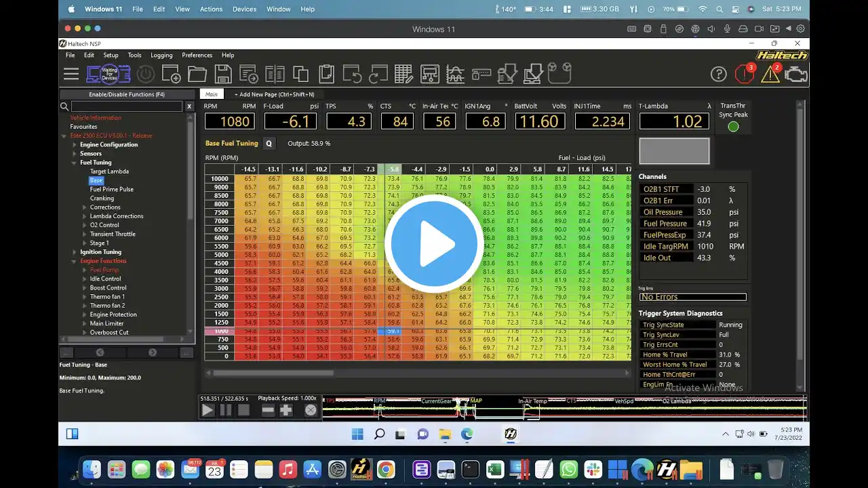Create a new map file
The image size is (868, 488).
171,74
